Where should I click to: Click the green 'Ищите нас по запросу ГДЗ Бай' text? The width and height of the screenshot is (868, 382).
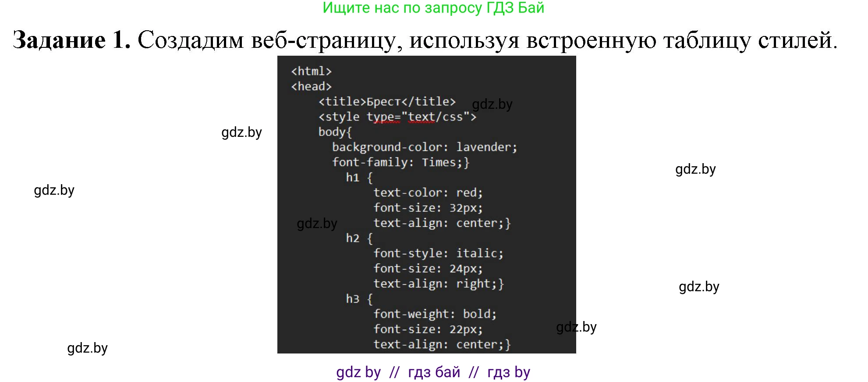[x=433, y=8]
